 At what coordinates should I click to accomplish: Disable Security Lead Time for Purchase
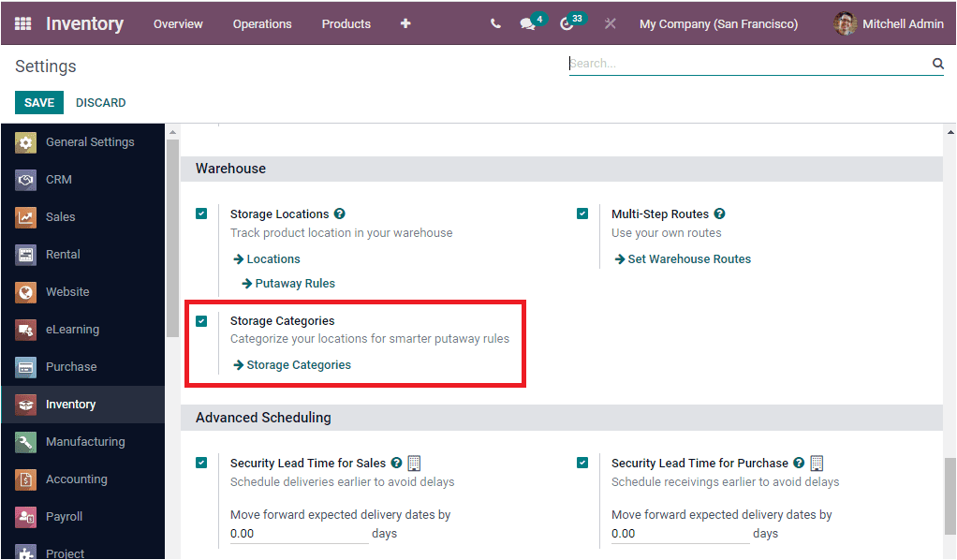click(x=582, y=463)
